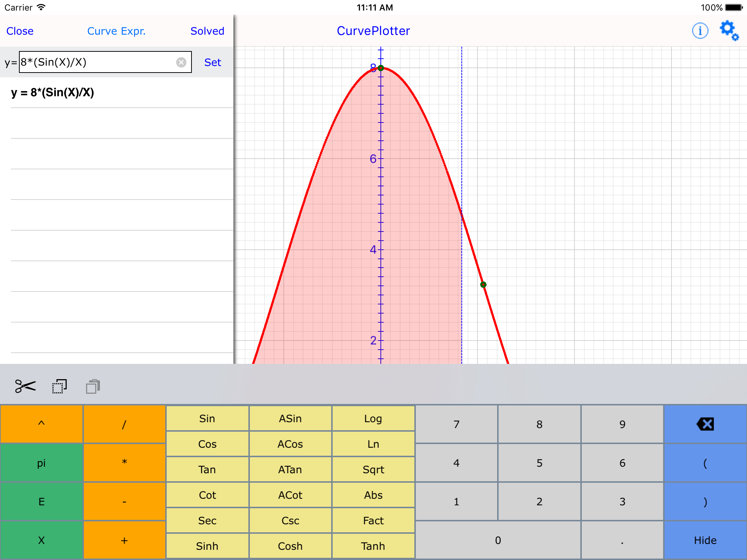Tap digit 4 key
The width and height of the screenshot is (747, 560).
(x=456, y=463)
